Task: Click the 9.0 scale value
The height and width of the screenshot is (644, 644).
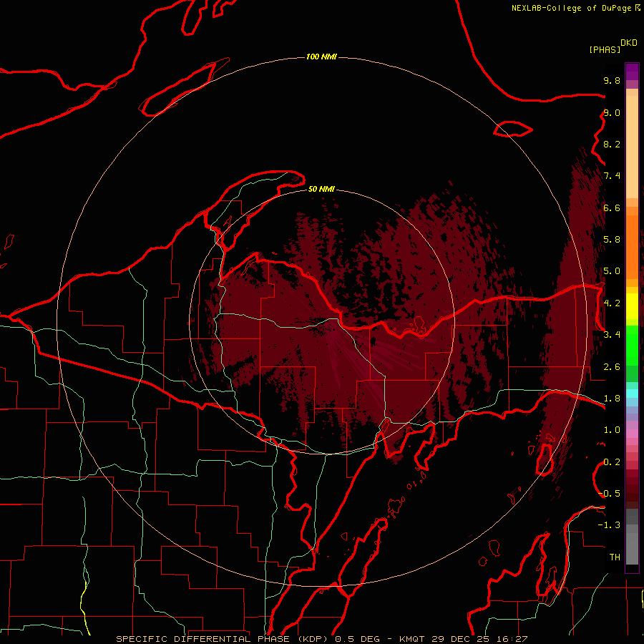Action: (612, 112)
